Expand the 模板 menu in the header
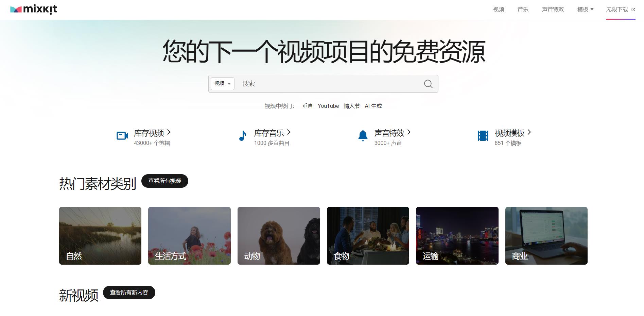 tap(585, 10)
